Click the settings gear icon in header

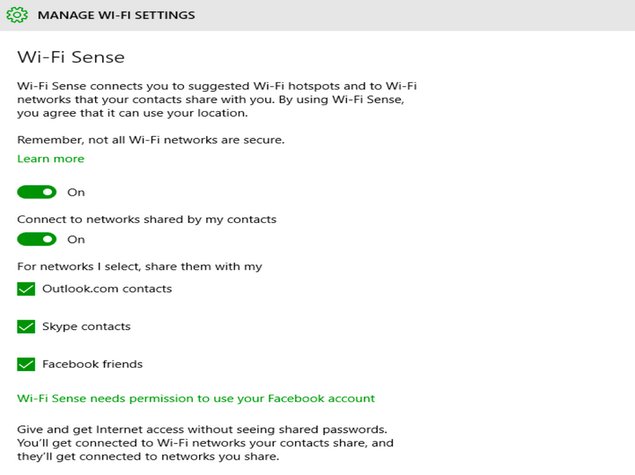pos(17,15)
